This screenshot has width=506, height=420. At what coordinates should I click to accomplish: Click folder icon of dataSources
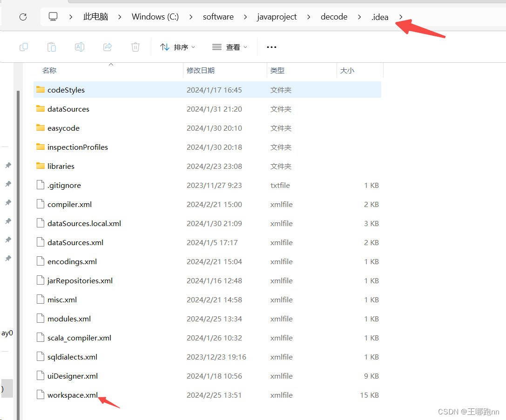[40, 108]
